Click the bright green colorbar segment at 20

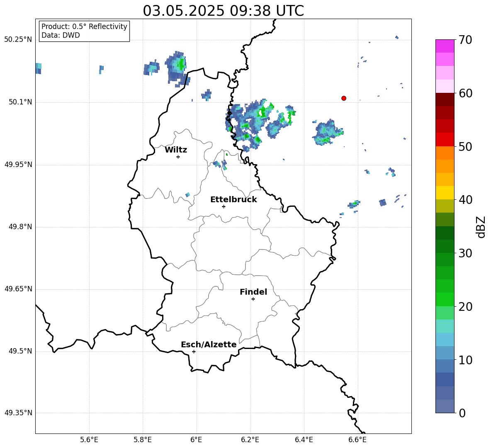pos(445,299)
